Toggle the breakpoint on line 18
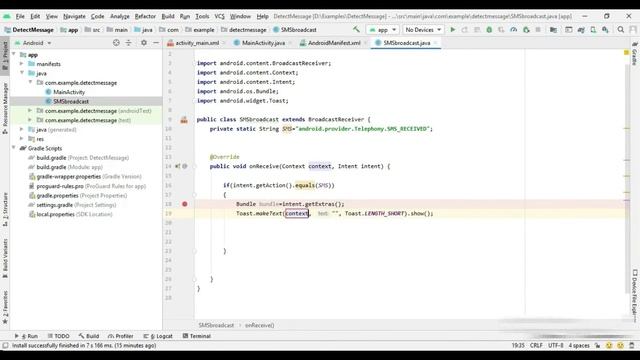Viewport: 640px width, 360px height. point(184,204)
